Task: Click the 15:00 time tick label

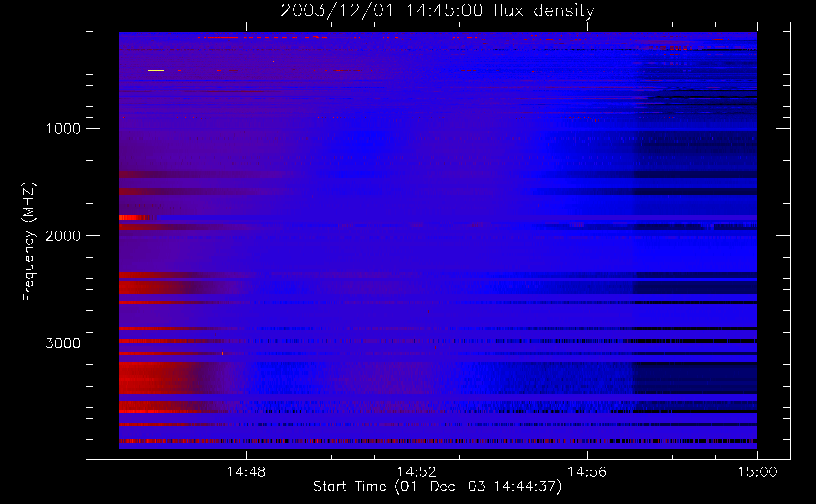Action: [x=757, y=472]
